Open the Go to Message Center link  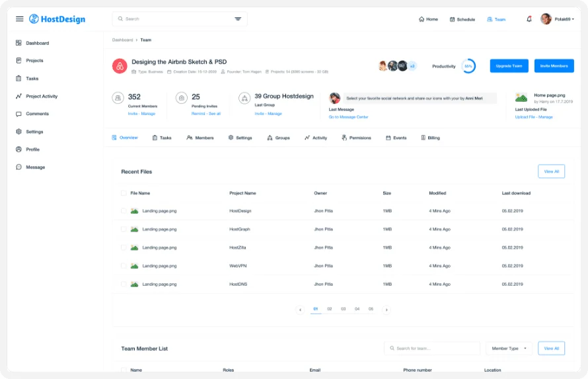click(348, 117)
